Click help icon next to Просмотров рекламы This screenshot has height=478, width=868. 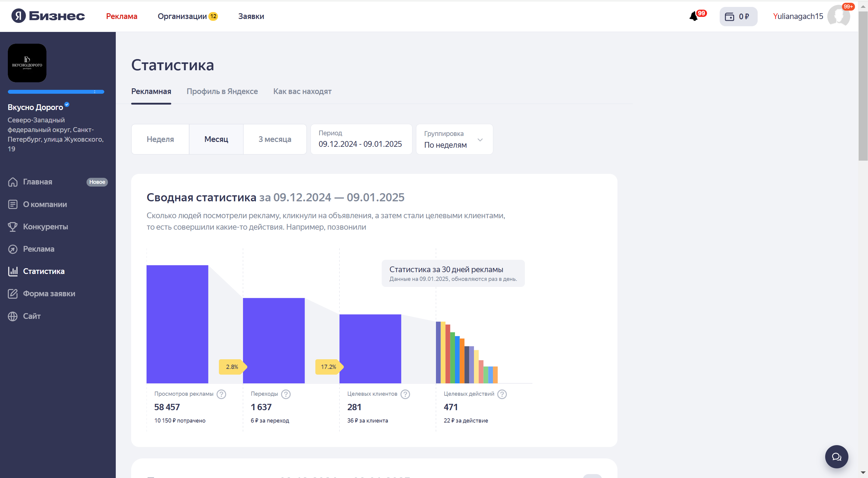[x=221, y=394]
